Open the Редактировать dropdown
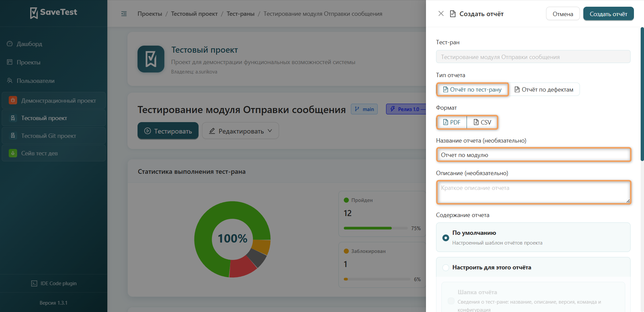 point(240,131)
